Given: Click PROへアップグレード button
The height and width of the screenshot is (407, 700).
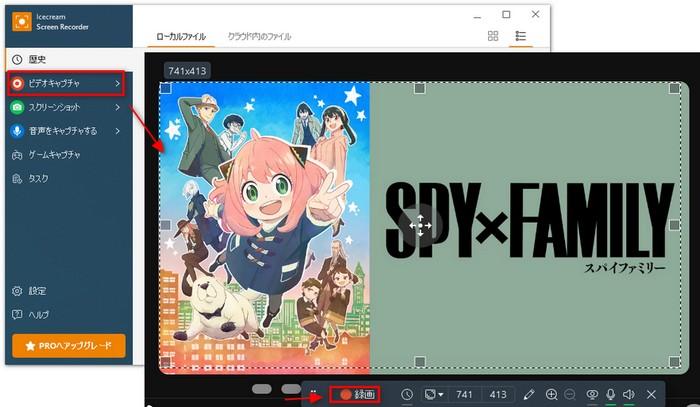Looking at the screenshot, I should pos(69,346).
